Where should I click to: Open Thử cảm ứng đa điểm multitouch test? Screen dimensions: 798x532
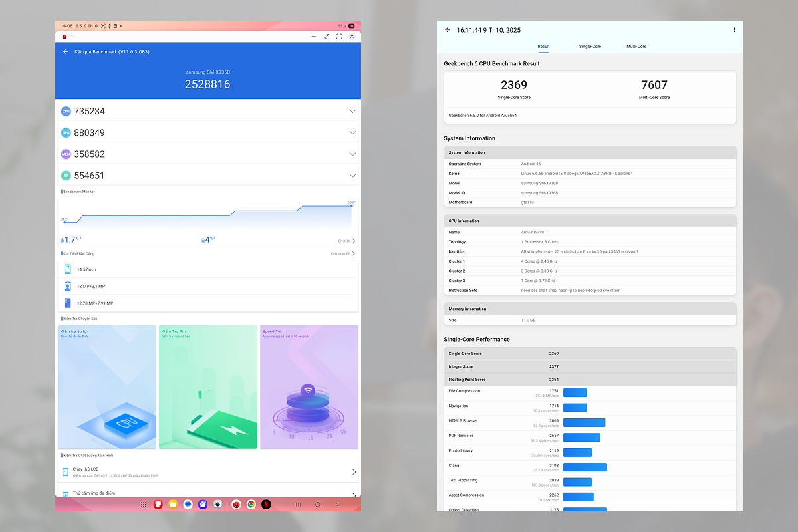(x=208, y=493)
